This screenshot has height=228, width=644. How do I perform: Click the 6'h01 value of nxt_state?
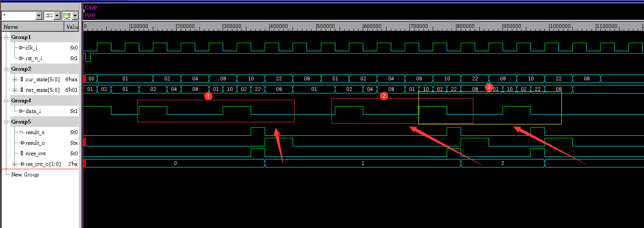[72, 90]
